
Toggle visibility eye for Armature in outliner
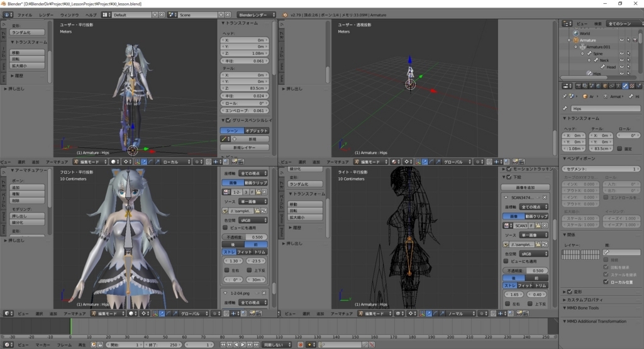coord(621,40)
